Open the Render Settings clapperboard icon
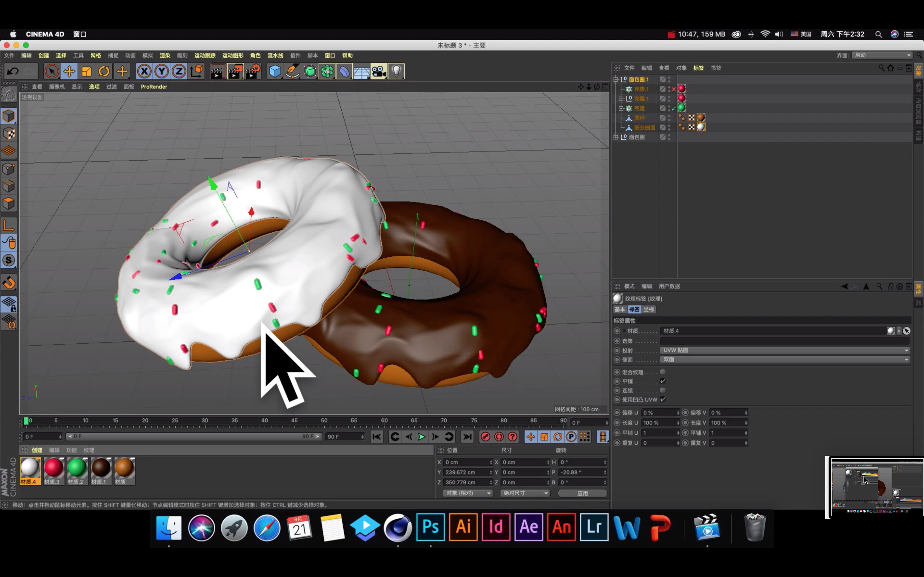 click(253, 71)
